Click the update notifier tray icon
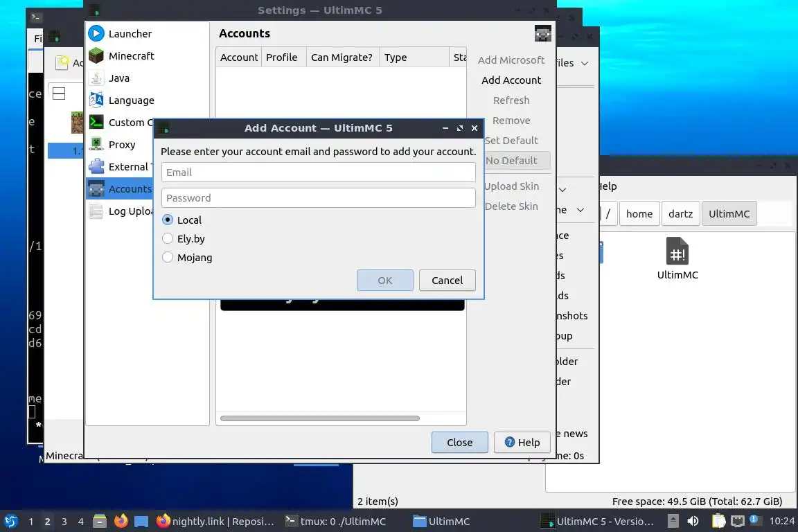 pyautogui.click(x=755, y=520)
